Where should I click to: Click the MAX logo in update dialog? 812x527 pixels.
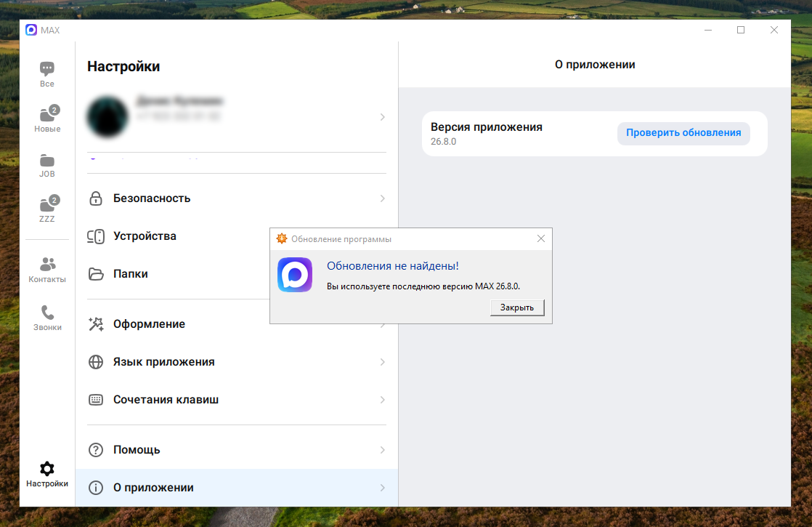pyautogui.click(x=295, y=275)
